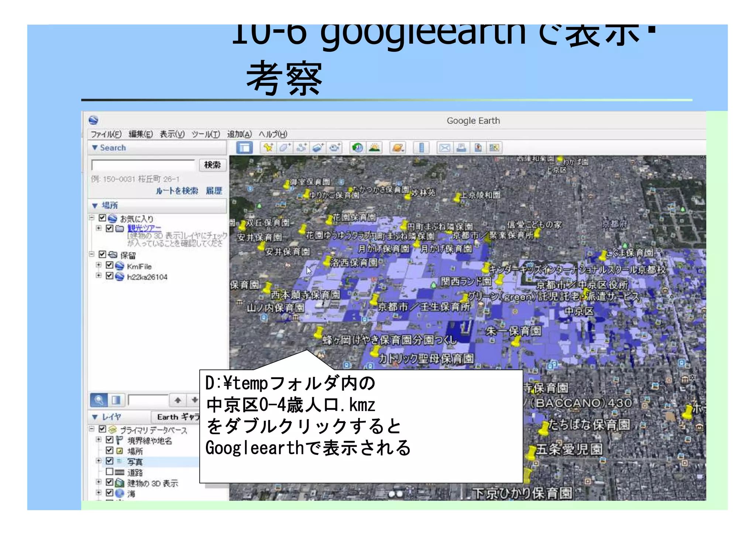Screen dimensions: 756x535
Task: Open the ヘルプ(H) menu
Action: point(273,134)
